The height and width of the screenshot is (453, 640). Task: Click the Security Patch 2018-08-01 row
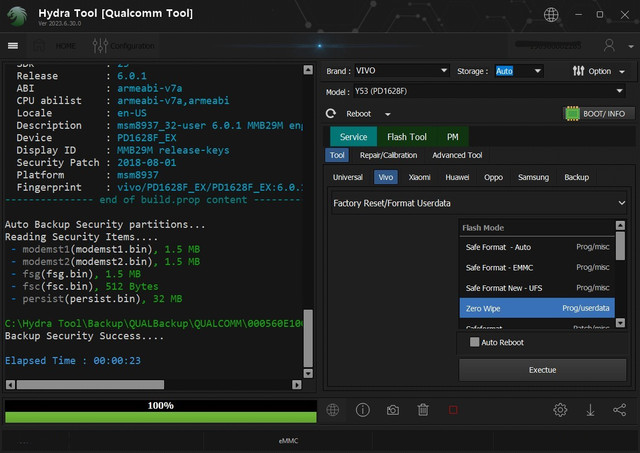click(96, 162)
